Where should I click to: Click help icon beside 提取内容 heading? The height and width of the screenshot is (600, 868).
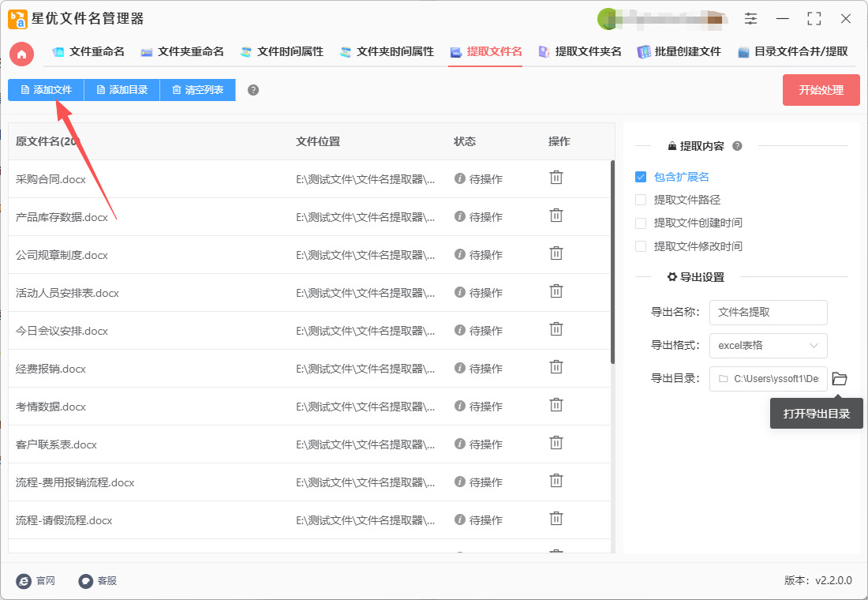pos(737,146)
